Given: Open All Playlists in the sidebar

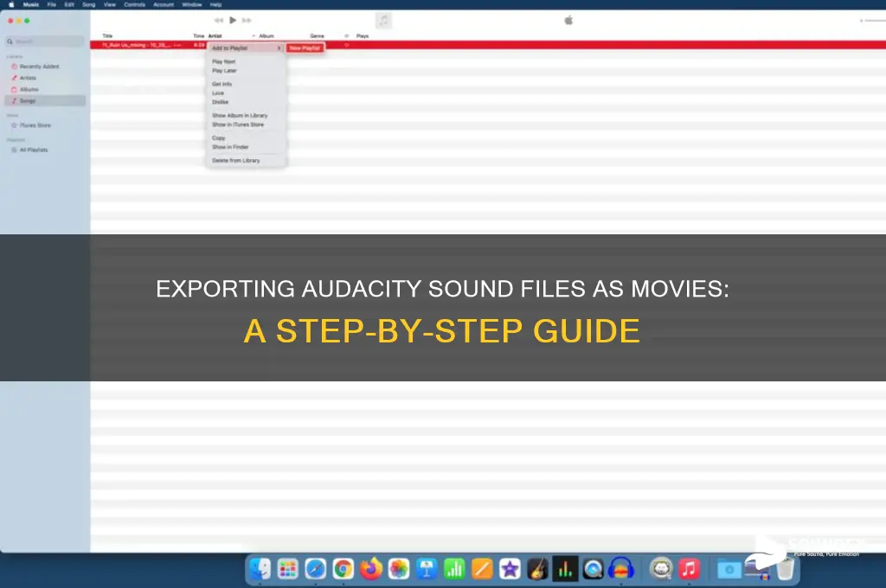Looking at the screenshot, I should pos(34,150).
